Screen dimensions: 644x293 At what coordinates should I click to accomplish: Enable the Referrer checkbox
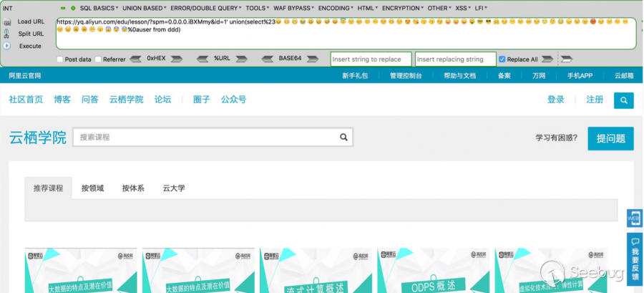[x=98, y=59]
